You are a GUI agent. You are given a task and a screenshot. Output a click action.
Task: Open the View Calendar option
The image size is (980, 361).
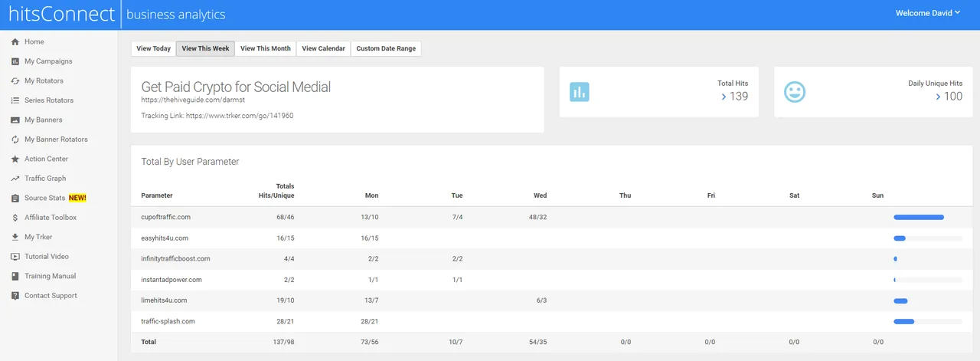pos(323,48)
